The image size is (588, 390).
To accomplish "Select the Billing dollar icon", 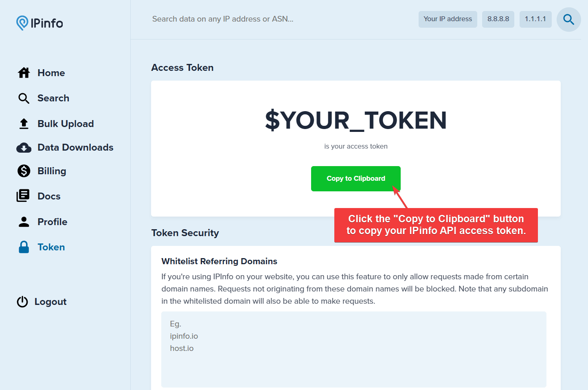I will tap(24, 171).
